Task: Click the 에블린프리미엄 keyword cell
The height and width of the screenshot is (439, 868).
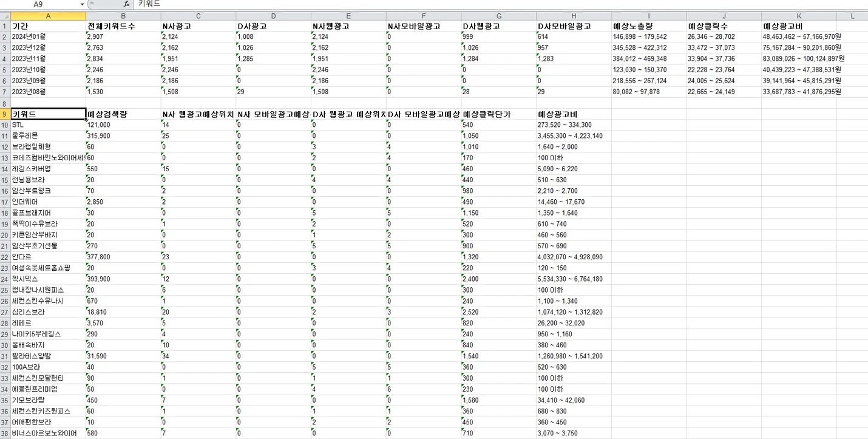Action: pyautogui.click(x=48, y=389)
